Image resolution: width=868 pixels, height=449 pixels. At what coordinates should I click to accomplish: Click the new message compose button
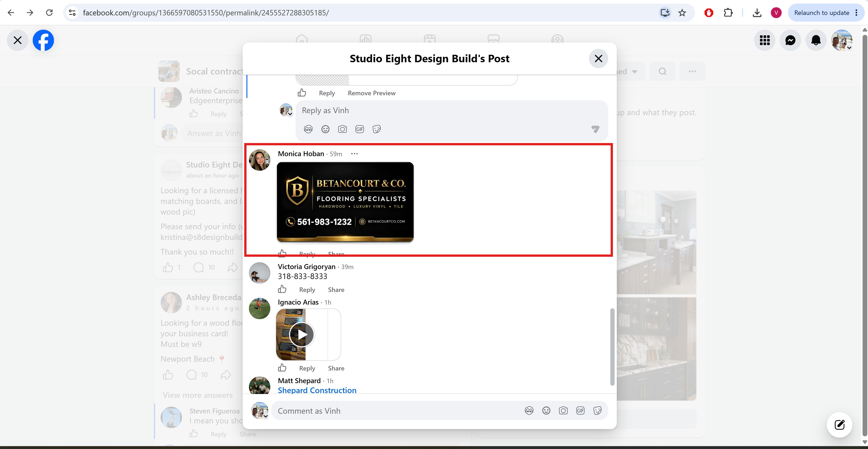coord(839,425)
